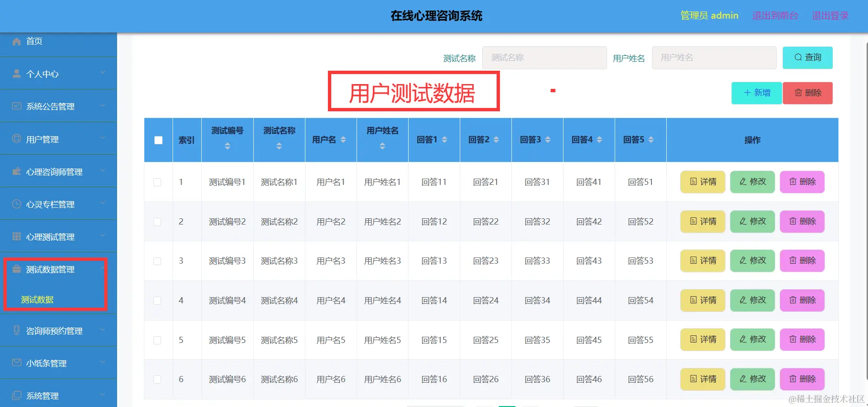
Task: Toggle the select-all checkbox in table header
Action: [x=158, y=140]
